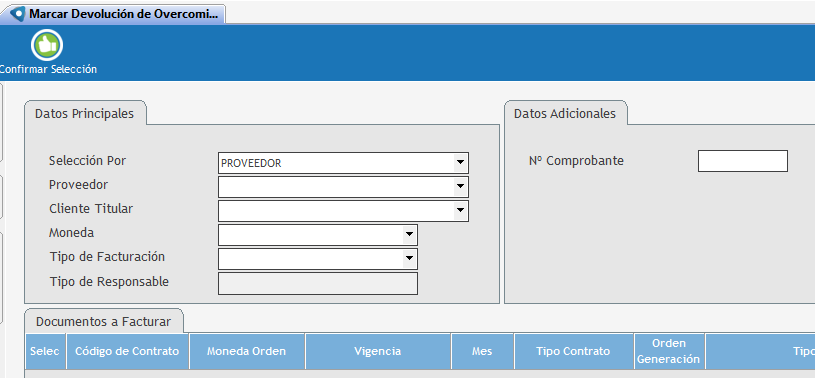Select the Datos Adicionales tab
Image resolution: width=815 pixels, height=378 pixels.
[x=565, y=113]
